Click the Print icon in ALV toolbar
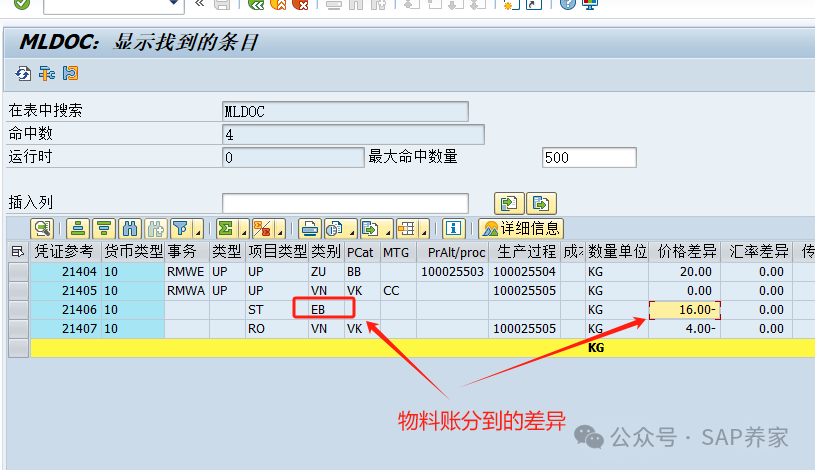This screenshot has width=815, height=470. (310, 228)
